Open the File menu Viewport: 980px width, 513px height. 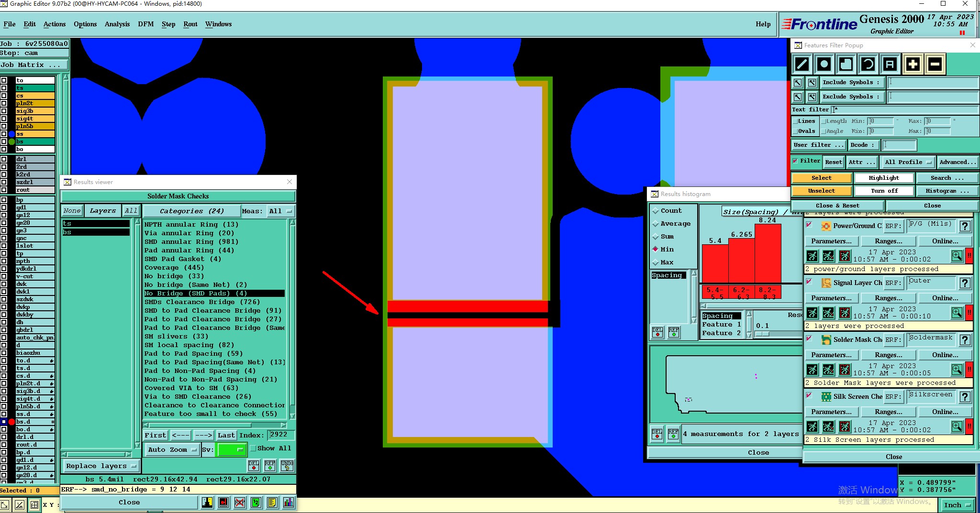pos(10,24)
